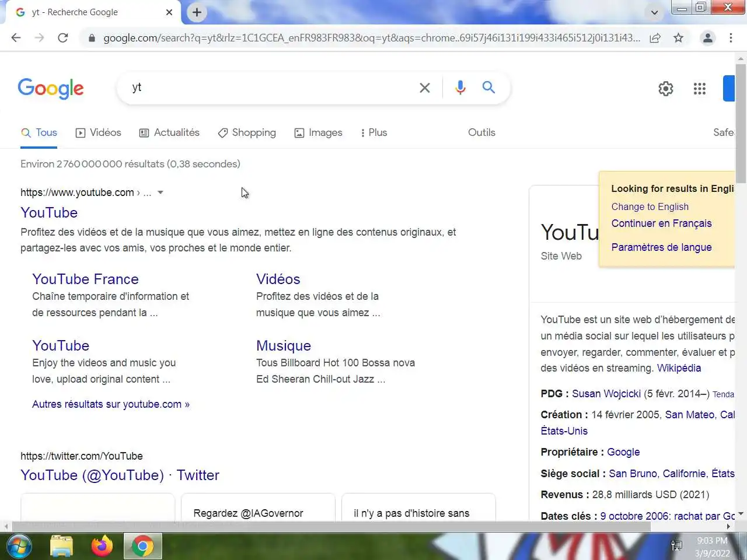Viewport: 747px width, 560px height.
Task: Open the YouTube France sitelink
Action: (85, 279)
